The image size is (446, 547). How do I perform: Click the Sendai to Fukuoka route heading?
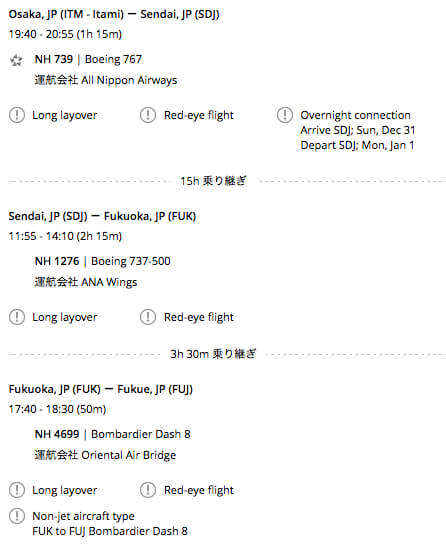(x=102, y=217)
